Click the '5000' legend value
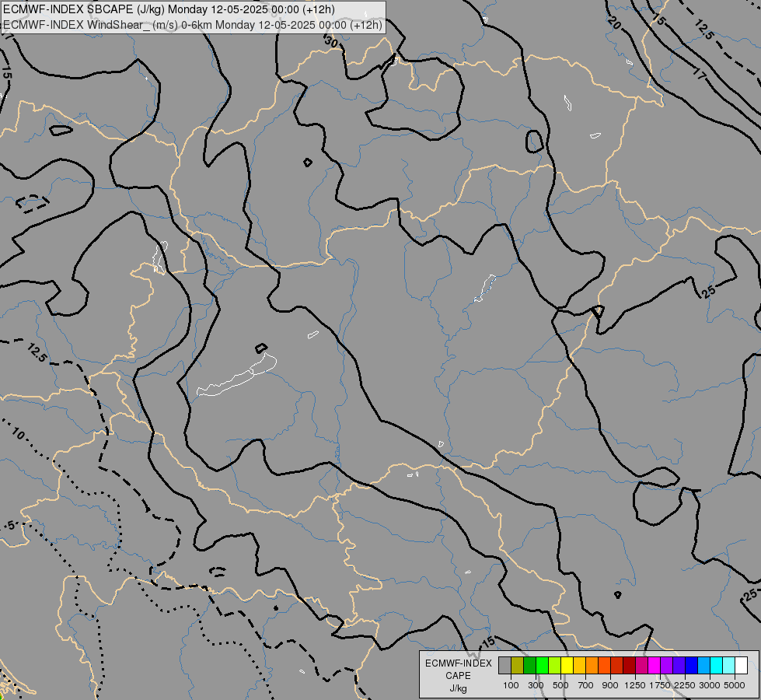 (735, 685)
